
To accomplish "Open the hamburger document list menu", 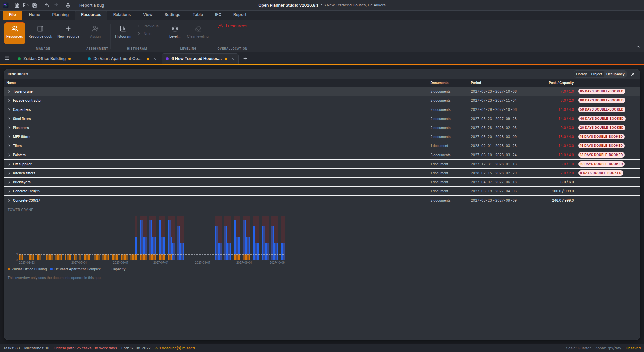I will [7, 58].
